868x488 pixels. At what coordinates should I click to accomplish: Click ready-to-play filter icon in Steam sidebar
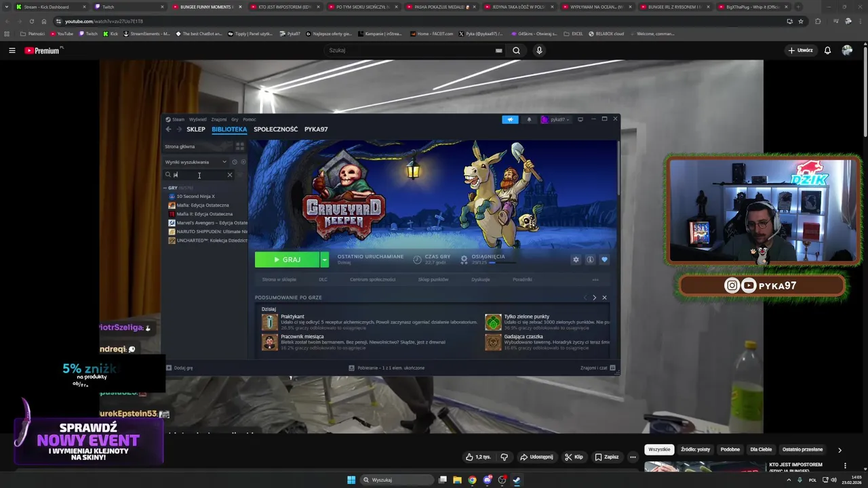(243, 162)
